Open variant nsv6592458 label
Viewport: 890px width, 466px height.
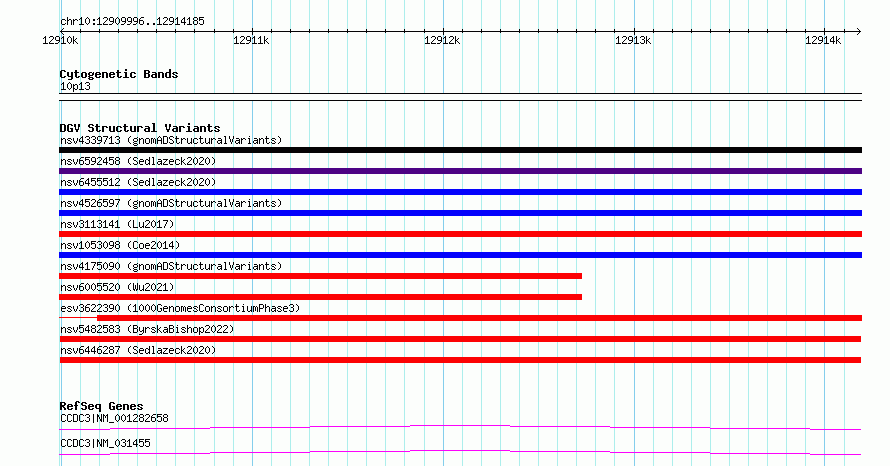click(138, 161)
